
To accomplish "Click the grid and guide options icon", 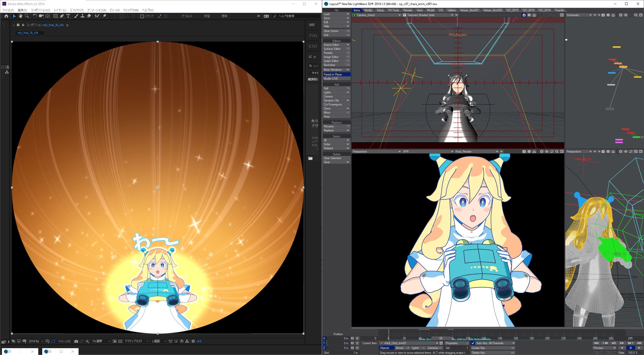I will (x=47, y=341).
